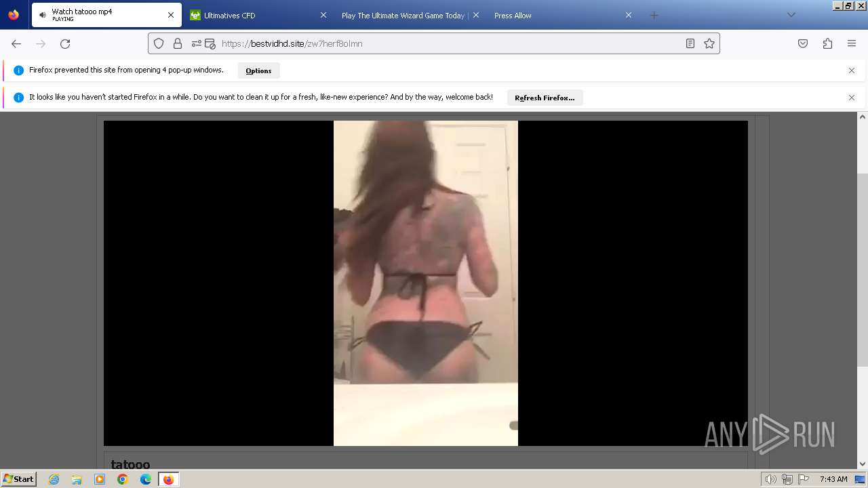Toggle reader view icon
Viewport: 868px width, 488px height.
(690, 43)
